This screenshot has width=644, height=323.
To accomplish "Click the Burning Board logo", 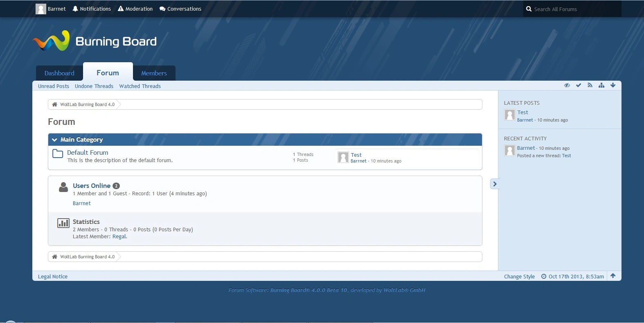I will [x=95, y=41].
